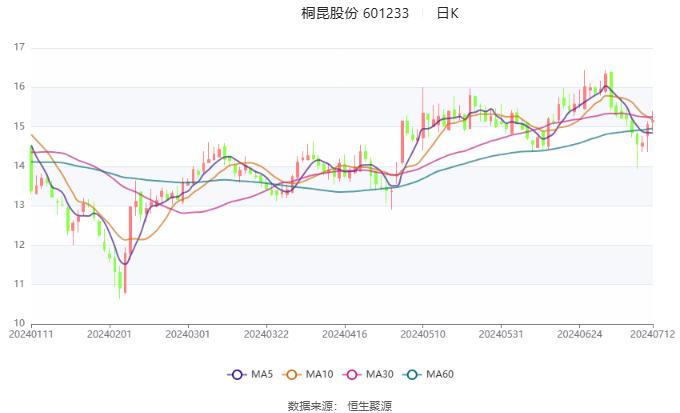
Task: Click the 20240301 date axis label
Action: tap(187, 335)
